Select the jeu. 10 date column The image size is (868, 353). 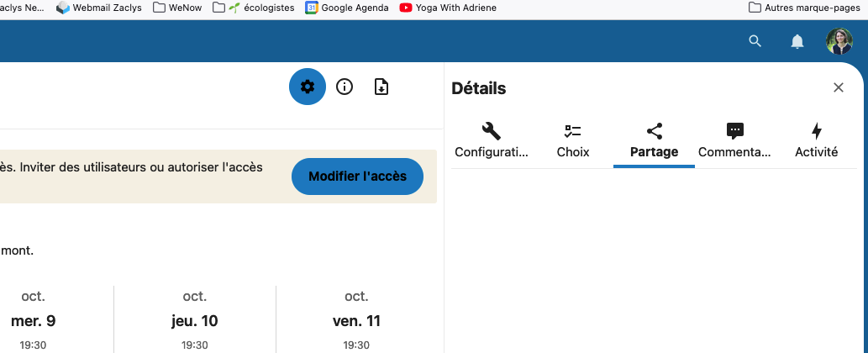[195, 320]
